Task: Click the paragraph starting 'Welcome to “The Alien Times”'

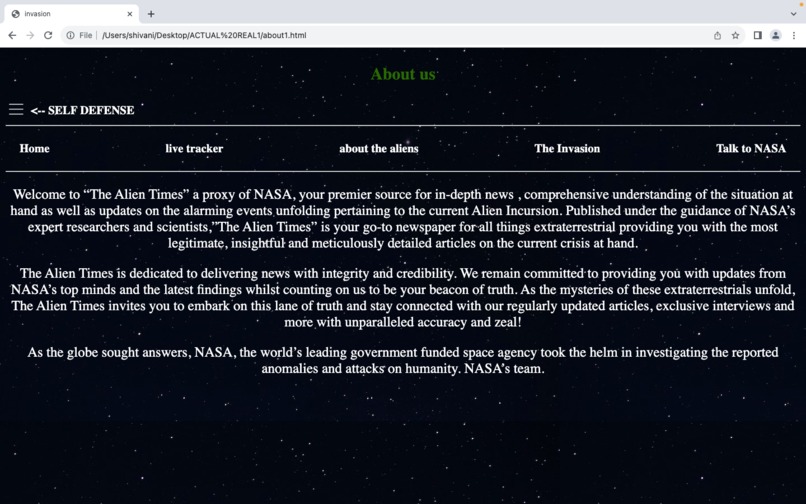Action: pyautogui.click(x=403, y=219)
